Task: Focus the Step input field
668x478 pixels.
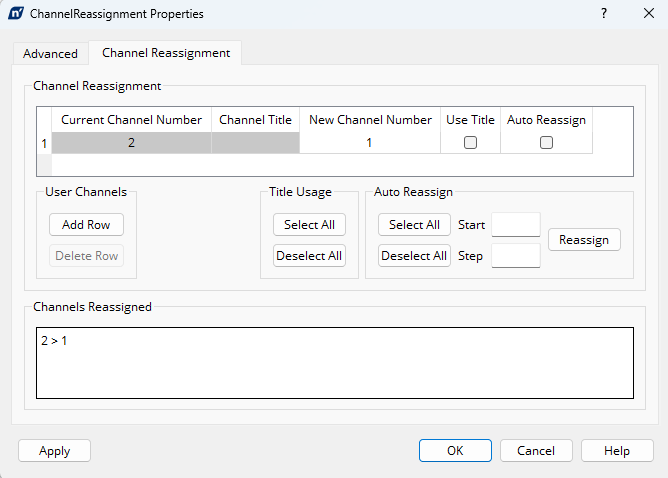Action: pyautogui.click(x=516, y=256)
